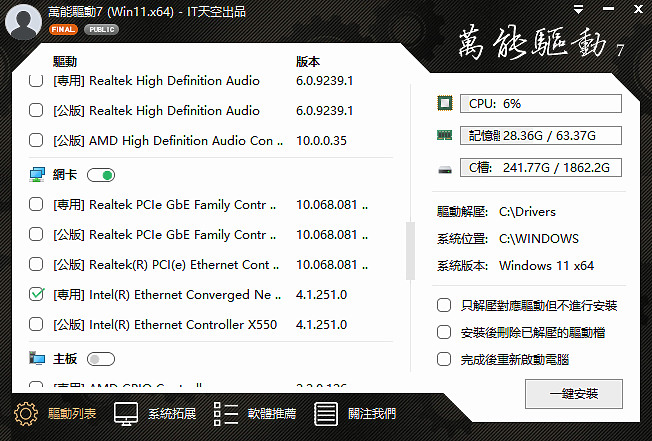Click the 一鍵安裝 button
The height and width of the screenshot is (441, 652).
click(x=574, y=394)
